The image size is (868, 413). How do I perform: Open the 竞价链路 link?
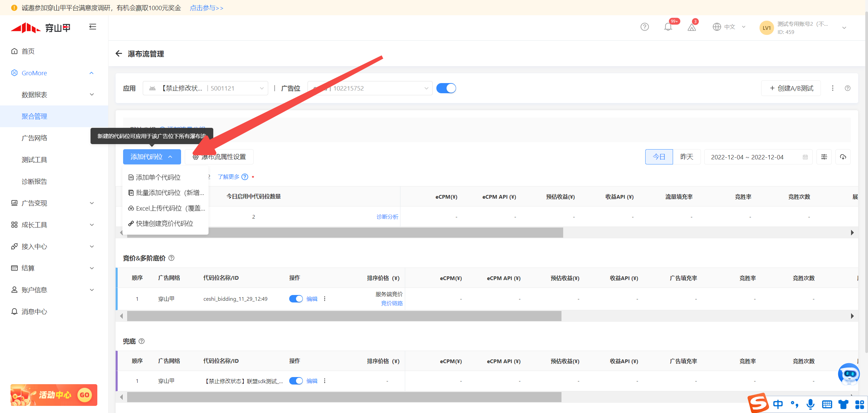click(392, 303)
